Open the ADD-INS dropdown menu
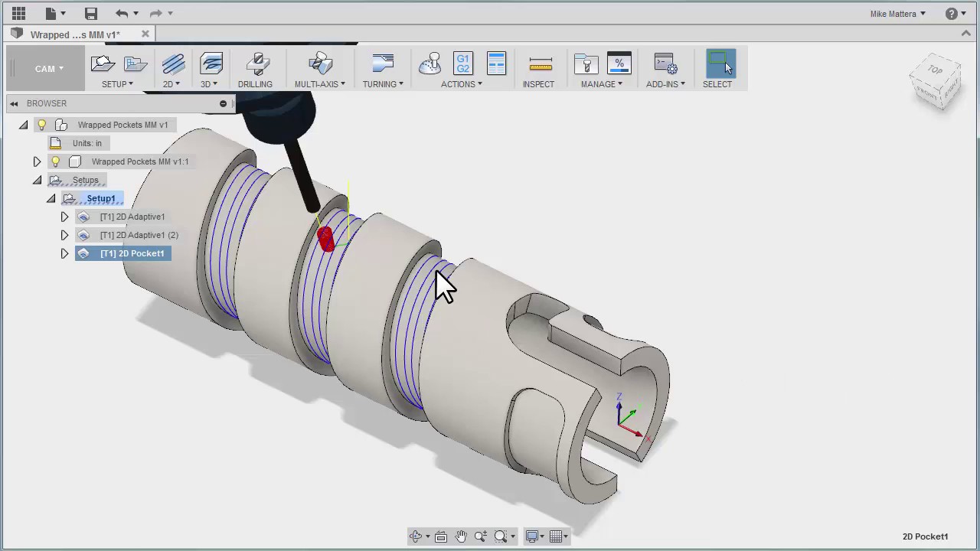This screenshot has height=551, width=980. coord(665,84)
